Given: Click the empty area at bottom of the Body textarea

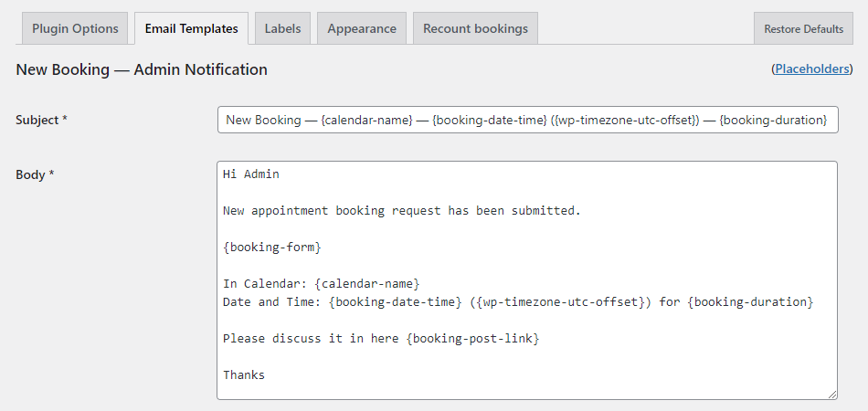Looking at the screenshot, I should [x=525, y=389].
